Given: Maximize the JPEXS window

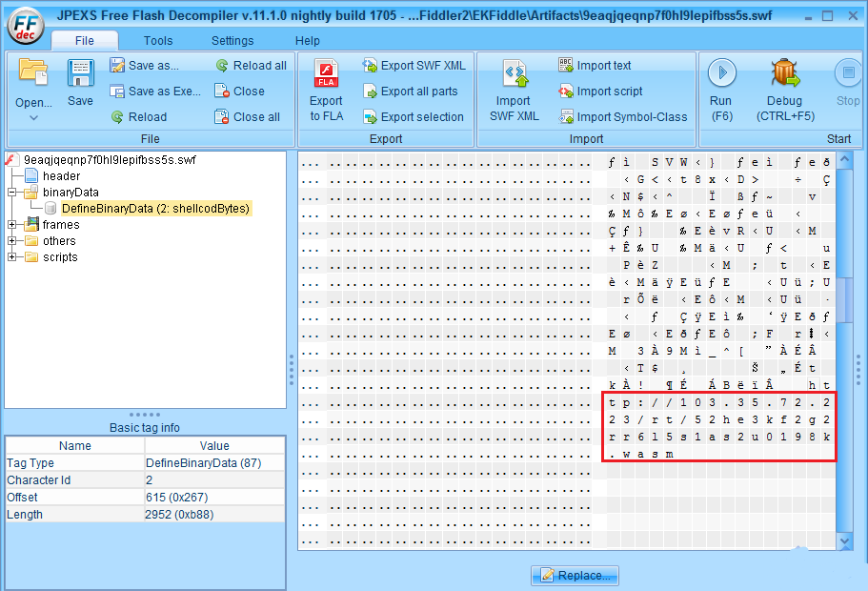Looking at the screenshot, I should pos(827,16).
